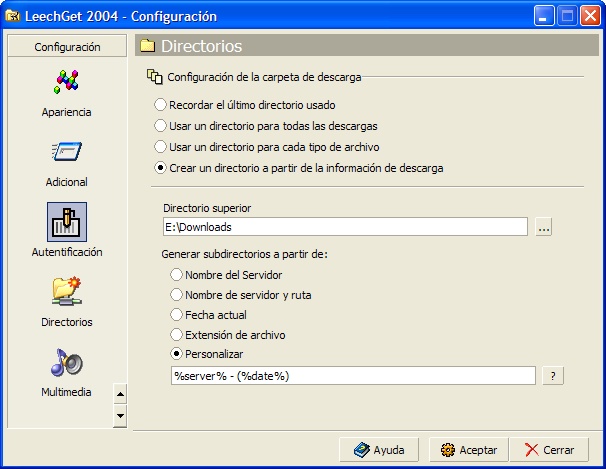Click the ? help button for custom pattern
Screen dimensions: 606x469
click(553, 376)
